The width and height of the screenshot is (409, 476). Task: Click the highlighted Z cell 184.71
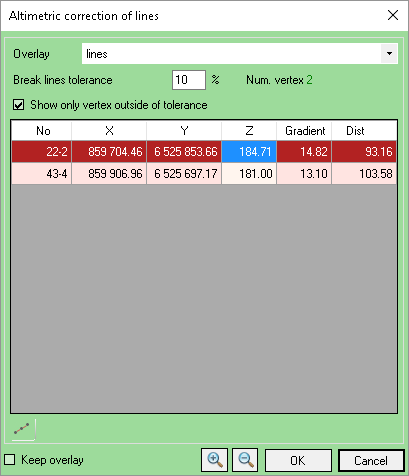click(249, 152)
